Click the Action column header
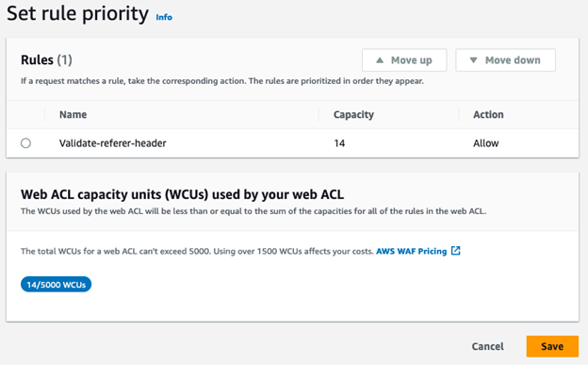This screenshot has width=588, height=365. pyautogui.click(x=488, y=114)
